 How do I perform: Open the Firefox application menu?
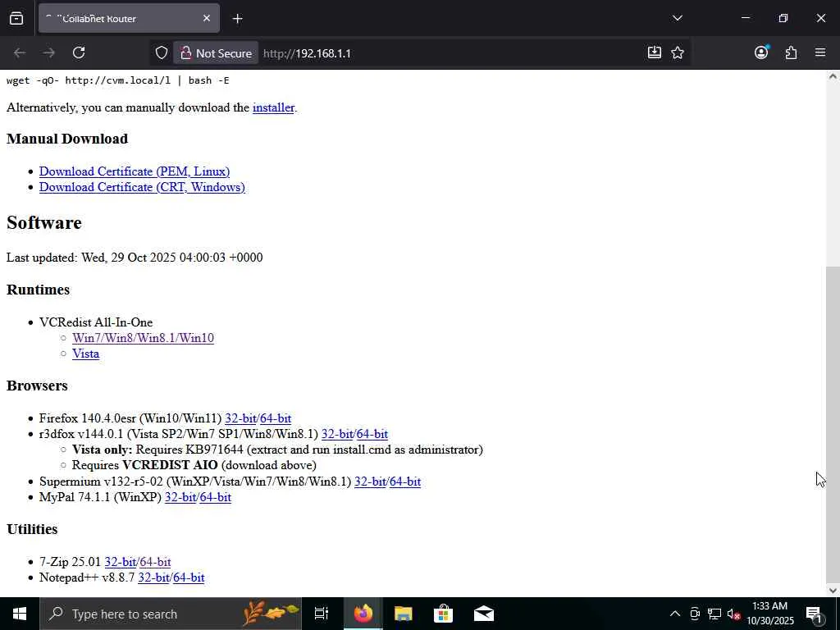(x=820, y=52)
